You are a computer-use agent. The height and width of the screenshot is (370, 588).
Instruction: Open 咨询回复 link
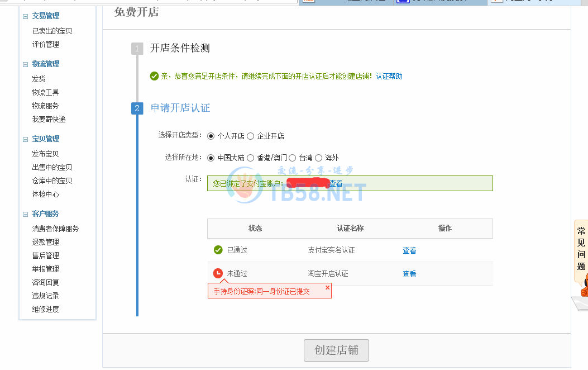(45, 283)
